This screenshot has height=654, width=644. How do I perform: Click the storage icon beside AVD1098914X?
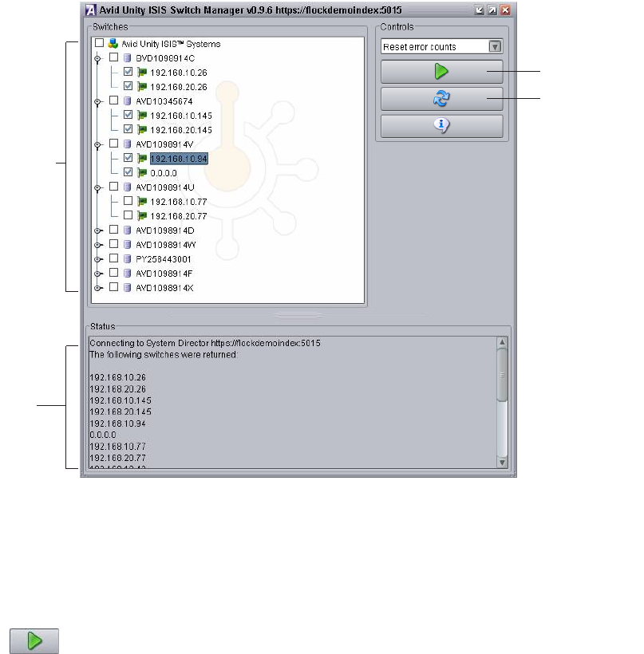(x=128, y=288)
